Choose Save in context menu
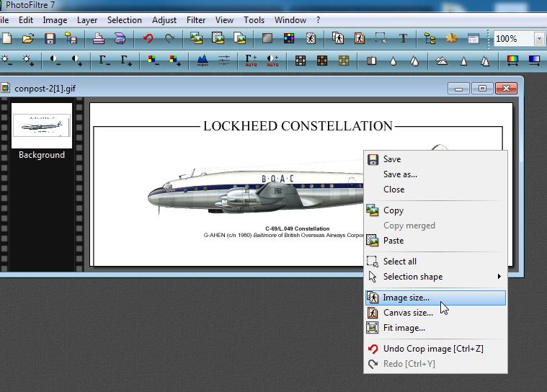 [x=435, y=159]
